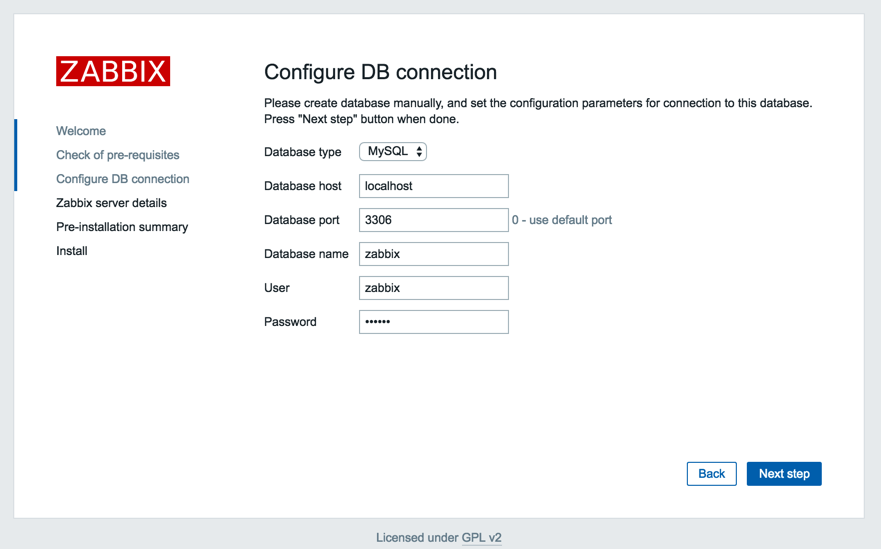Proceed with the Next step button
Viewport: 881px width, 549px height.
784,474
